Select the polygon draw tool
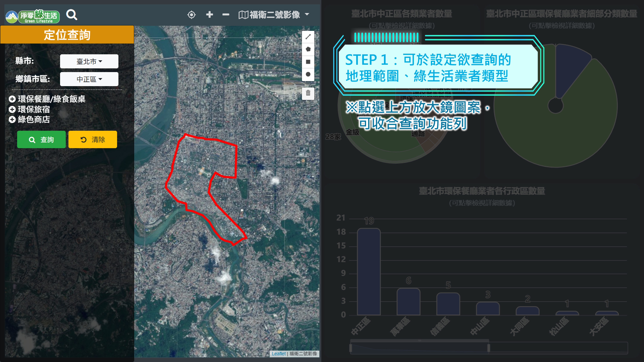 click(308, 49)
